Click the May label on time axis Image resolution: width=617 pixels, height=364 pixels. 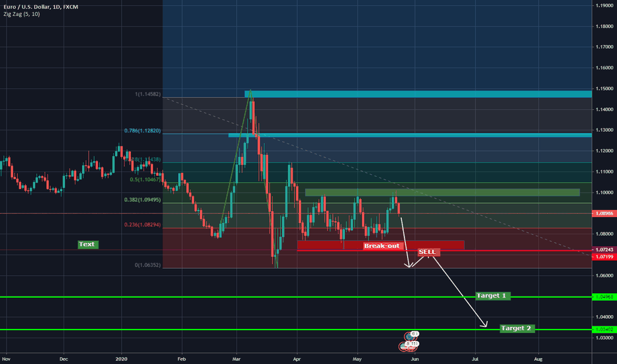pos(357,359)
